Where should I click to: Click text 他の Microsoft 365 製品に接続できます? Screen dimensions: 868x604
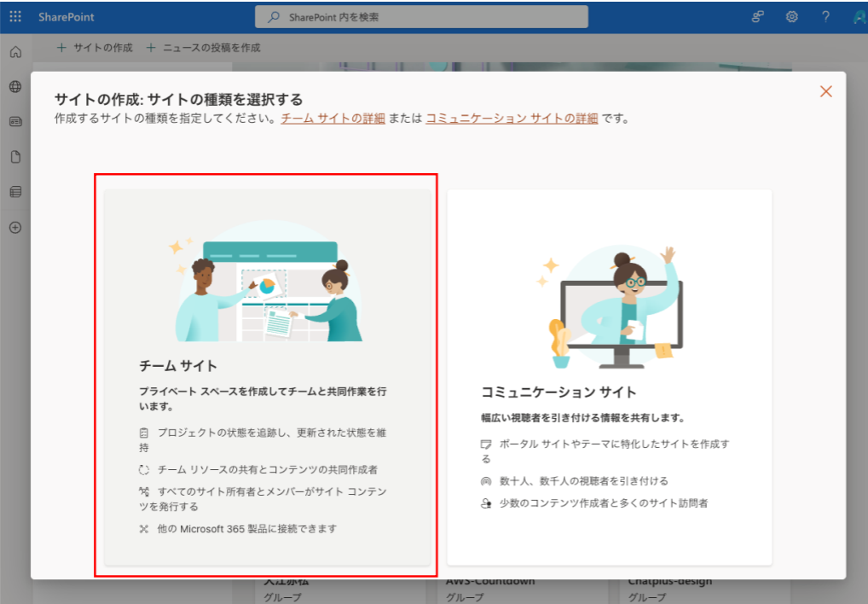click(247, 529)
